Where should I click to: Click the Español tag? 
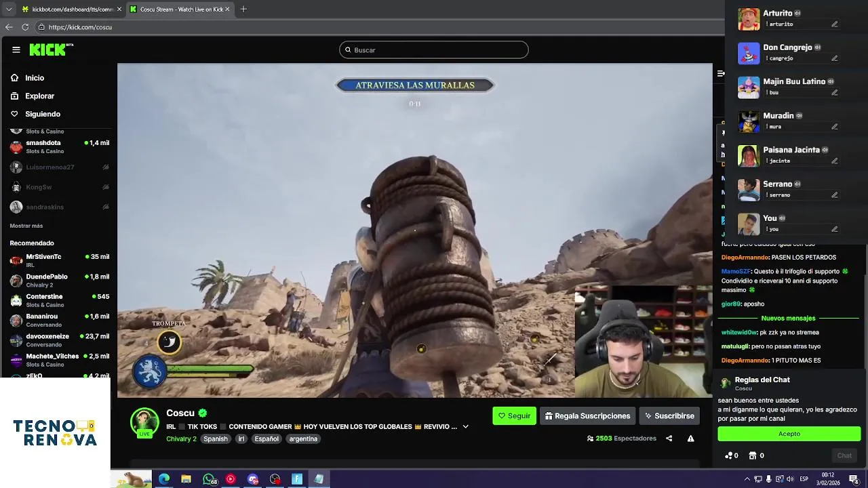click(267, 439)
